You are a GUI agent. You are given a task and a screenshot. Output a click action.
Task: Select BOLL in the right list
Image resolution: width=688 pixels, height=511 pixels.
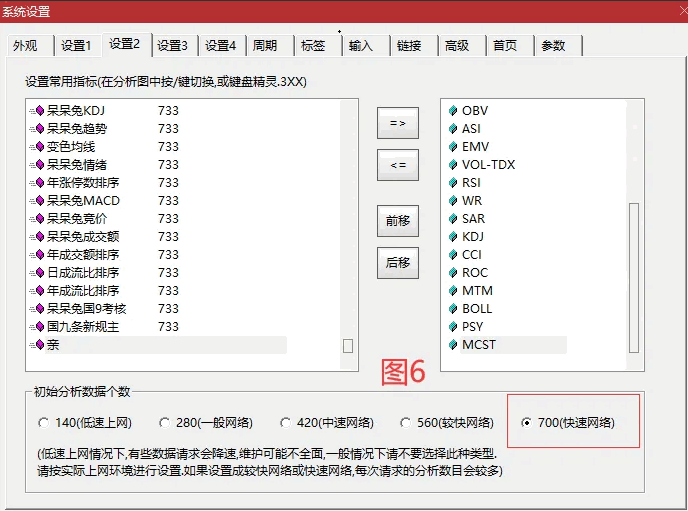coord(477,308)
